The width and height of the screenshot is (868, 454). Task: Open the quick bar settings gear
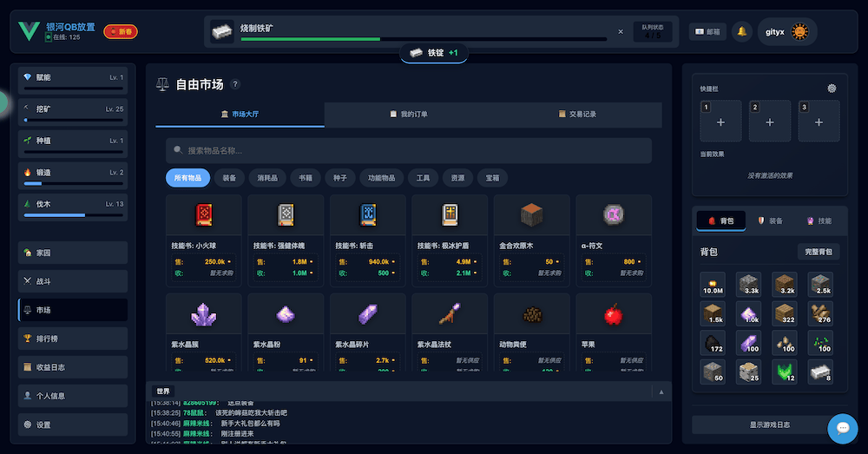tap(832, 89)
